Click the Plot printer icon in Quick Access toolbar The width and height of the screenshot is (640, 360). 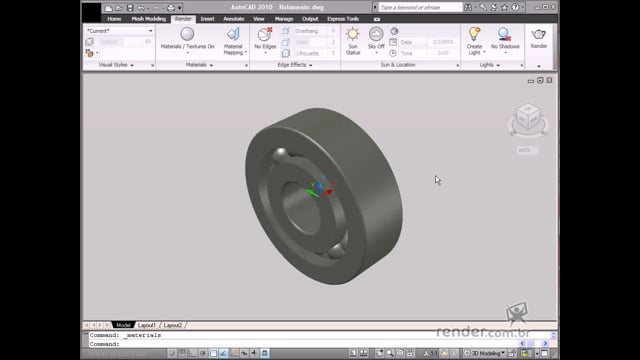171,8
